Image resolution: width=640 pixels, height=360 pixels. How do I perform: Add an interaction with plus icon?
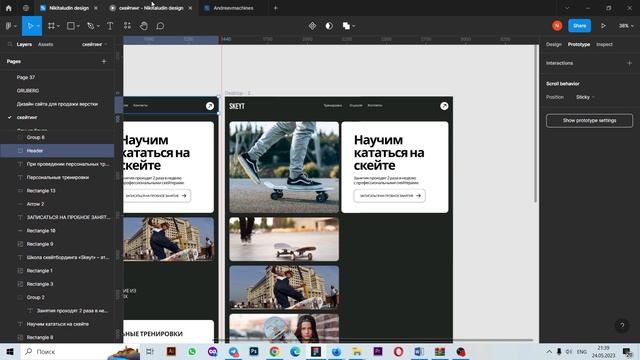629,63
